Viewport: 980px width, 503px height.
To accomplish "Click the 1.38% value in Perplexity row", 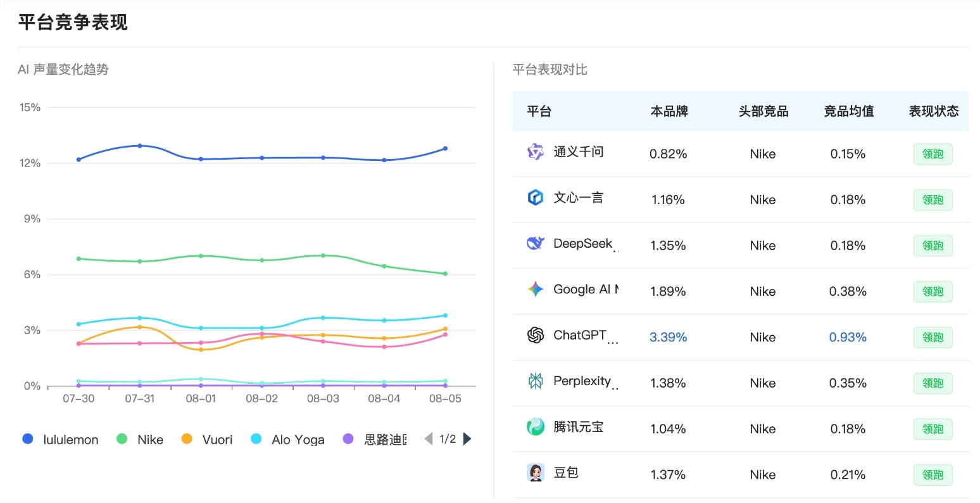I will [x=669, y=383].
